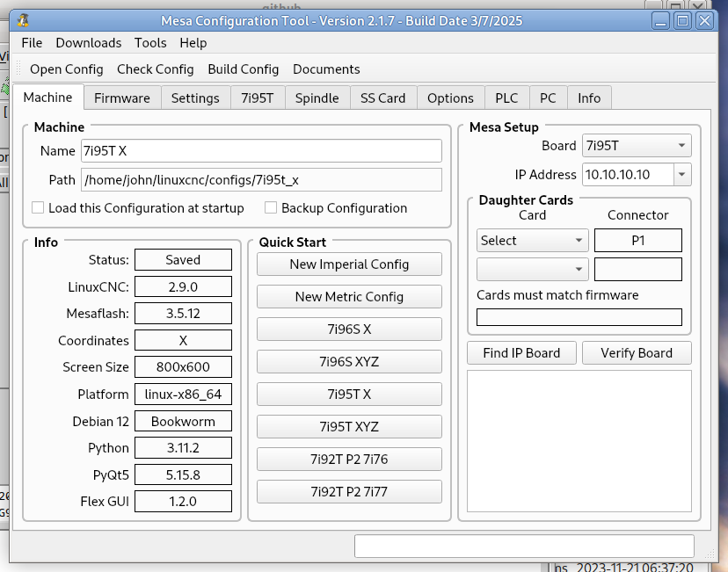Viewport: 728px width, 572px height.
Task: Click the Status value Saved
Action: coord(183,260)
